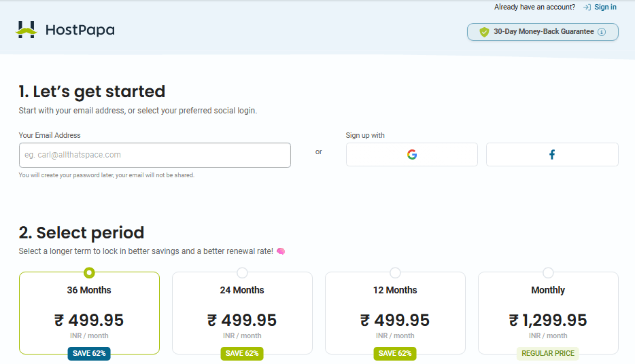This screenshot has height=364, width=635.
Task: Open the Sign in link
Action: [x=605, y=7]
